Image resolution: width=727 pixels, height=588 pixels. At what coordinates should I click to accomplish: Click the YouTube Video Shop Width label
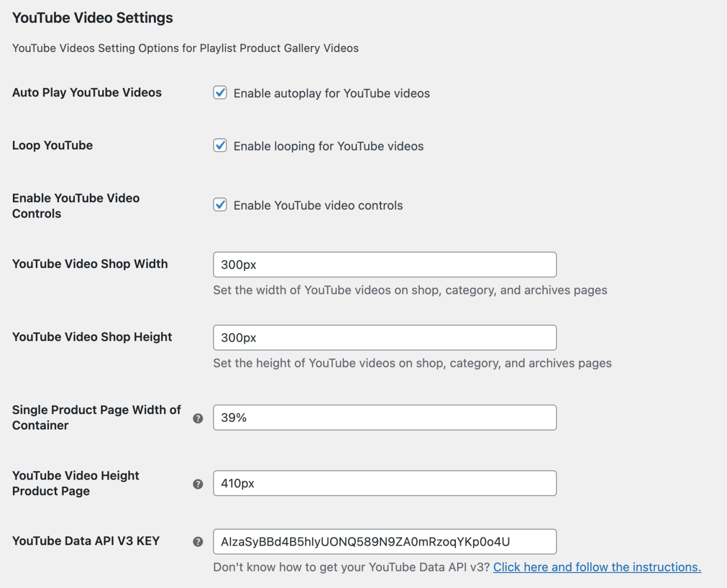click(x=90, y=264)
